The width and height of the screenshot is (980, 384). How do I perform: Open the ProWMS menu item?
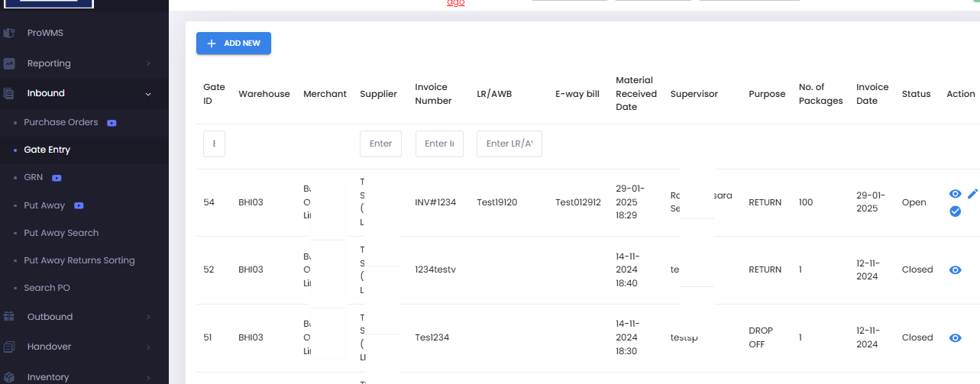45,34
